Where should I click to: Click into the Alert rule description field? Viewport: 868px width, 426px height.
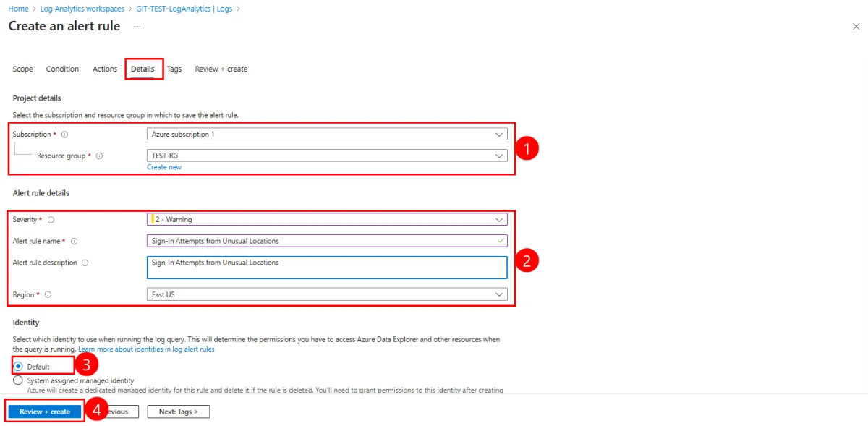326,268
